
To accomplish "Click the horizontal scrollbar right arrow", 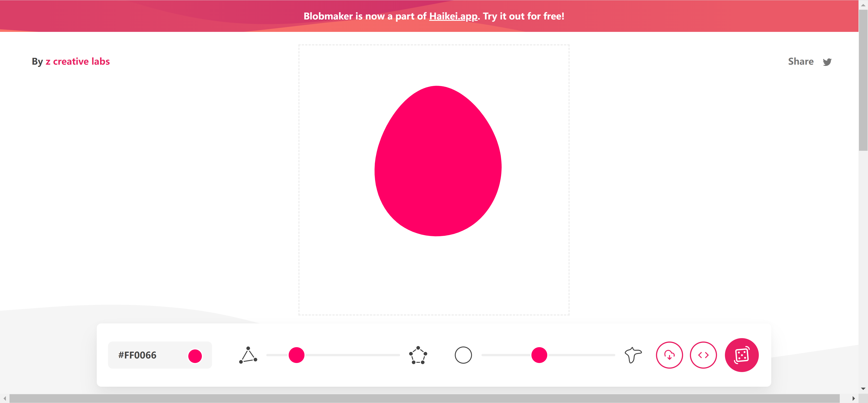I will pos(854,399).
